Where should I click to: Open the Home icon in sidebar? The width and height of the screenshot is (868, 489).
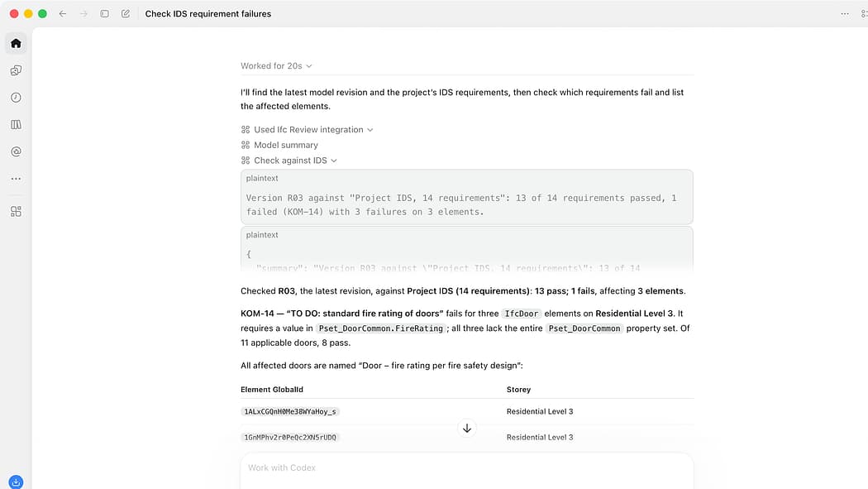pos(16,43)
